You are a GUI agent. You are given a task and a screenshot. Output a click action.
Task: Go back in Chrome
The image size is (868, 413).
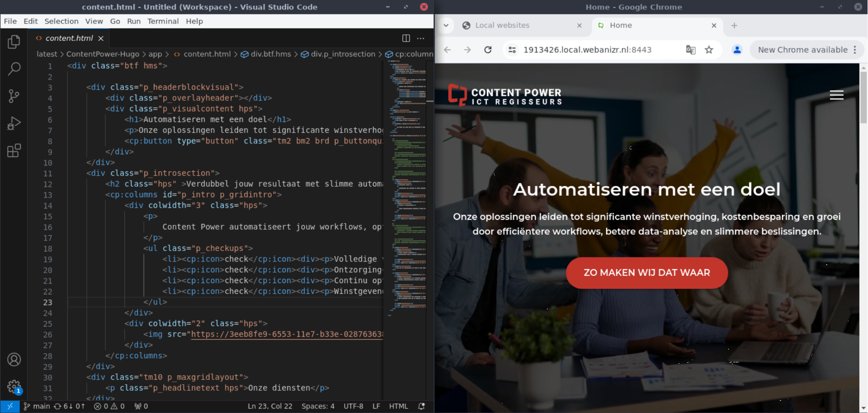(x=447, y=50)
